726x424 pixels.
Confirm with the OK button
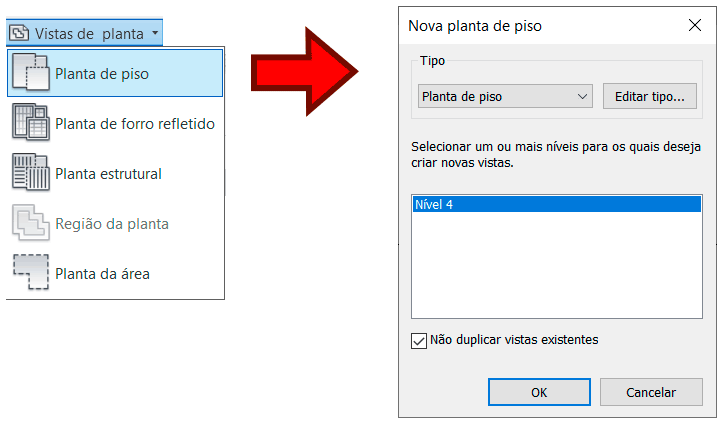pyautogui.click(x=539, y=393)
